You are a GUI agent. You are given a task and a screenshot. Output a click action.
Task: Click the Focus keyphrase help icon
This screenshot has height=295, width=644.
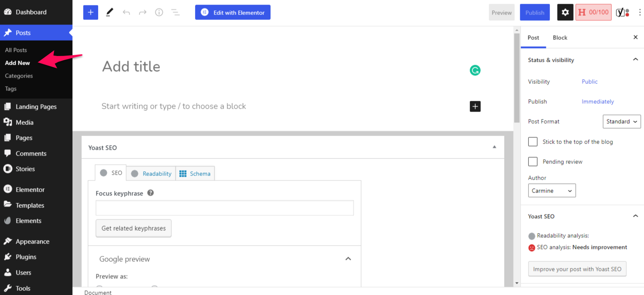(x=150, y=193)
